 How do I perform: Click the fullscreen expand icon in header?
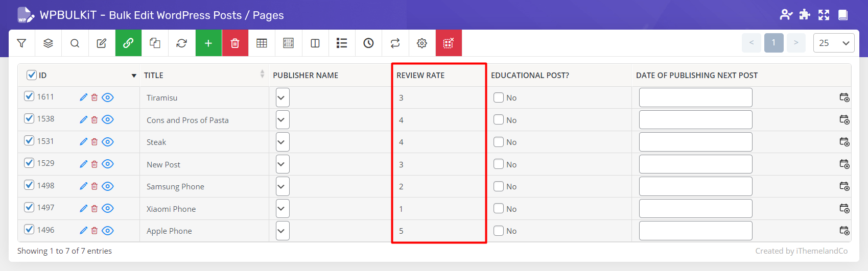pos(824,15)
